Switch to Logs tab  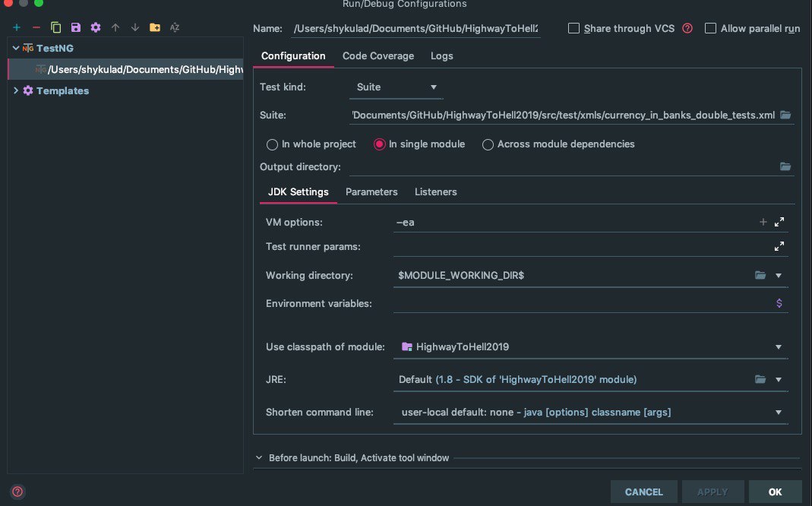pyautogui.click(x=442, y=56)
